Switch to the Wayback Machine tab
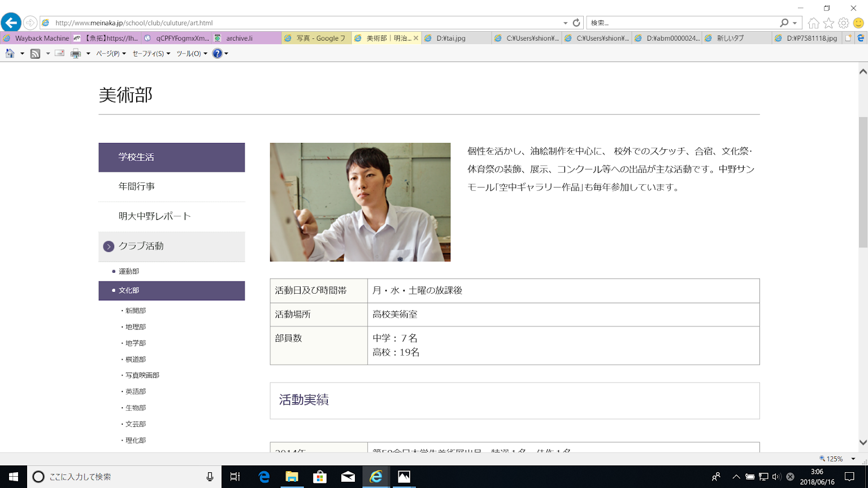This screenshot has width=868, height=488. 36,38
